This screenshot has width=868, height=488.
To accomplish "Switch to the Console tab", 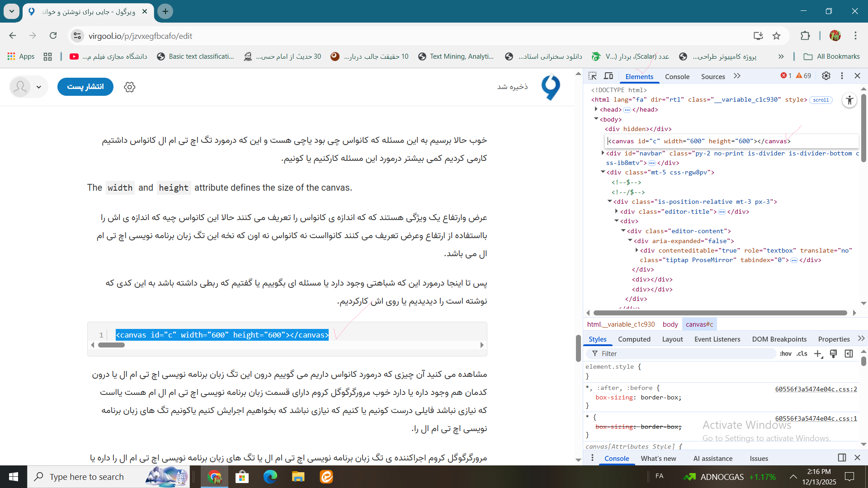I will [x=677, y=76].
